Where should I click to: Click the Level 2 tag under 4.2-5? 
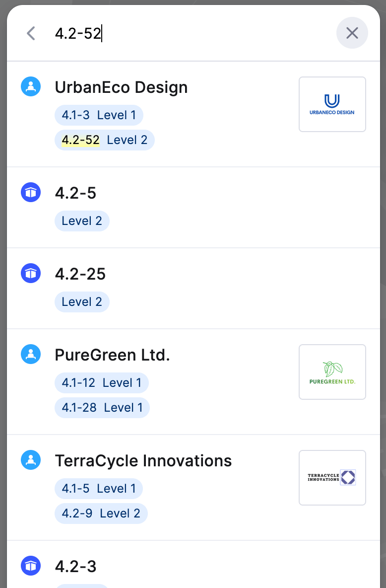[x=82, y=221]
